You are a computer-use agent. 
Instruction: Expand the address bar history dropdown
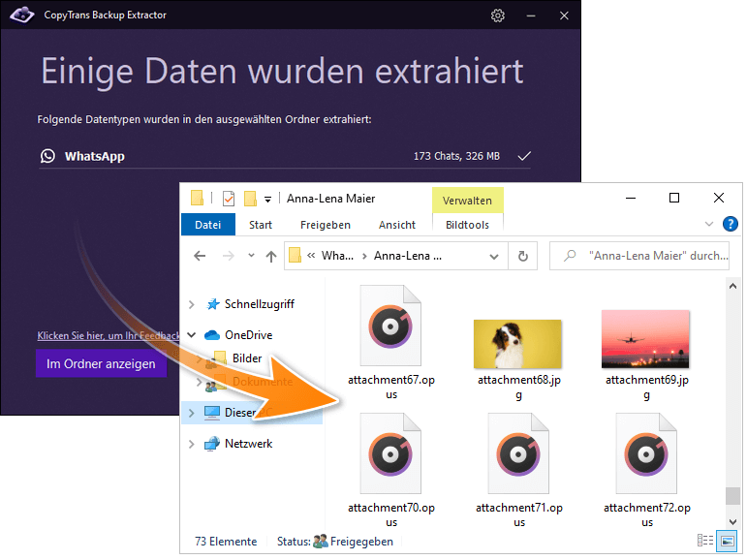[x=494, y=257]
